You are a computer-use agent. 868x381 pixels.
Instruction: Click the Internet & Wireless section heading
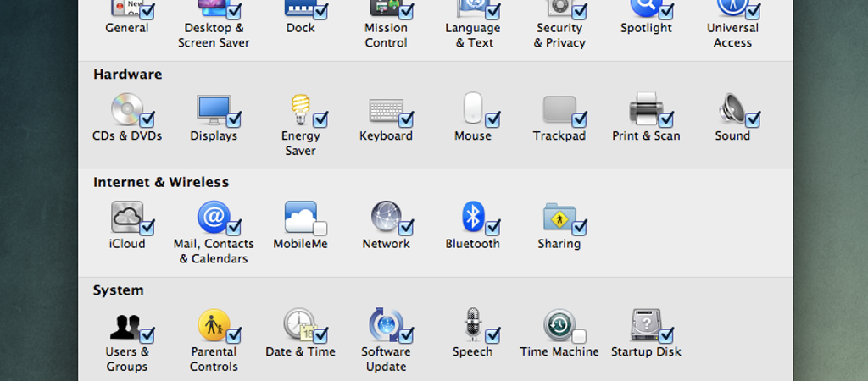[x=160, y=182]
